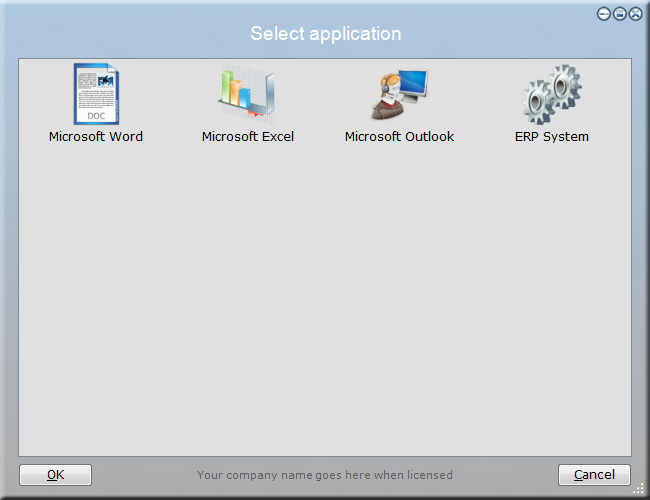The height and width of the screenshot is (500, 650).
Task: Close the Select application window
Action: point(635,14)
